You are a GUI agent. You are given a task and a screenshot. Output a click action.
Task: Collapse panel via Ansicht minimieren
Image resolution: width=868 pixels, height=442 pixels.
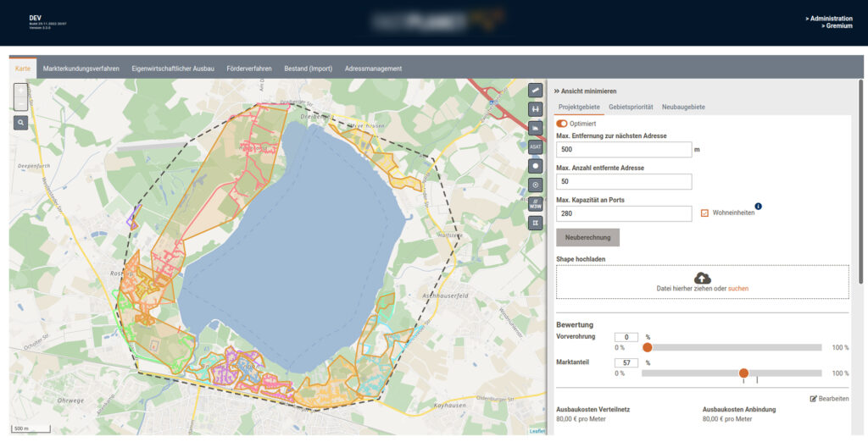coord(586,91)
